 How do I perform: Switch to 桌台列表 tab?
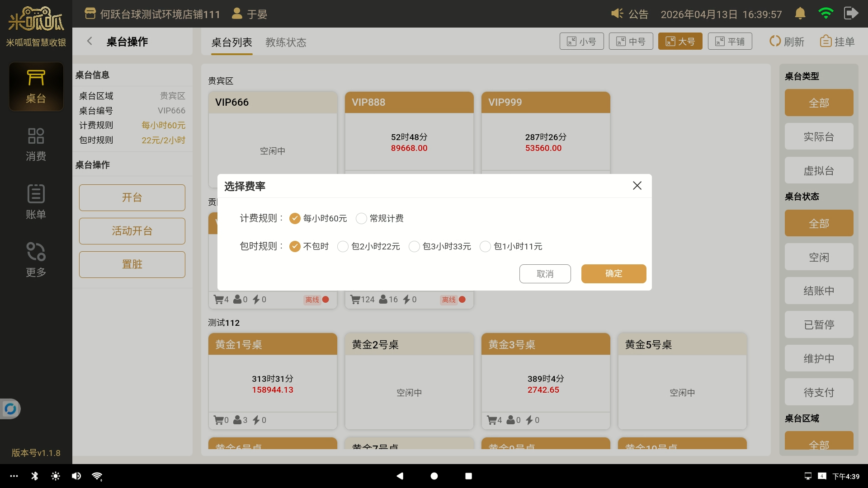click(231, 42)
